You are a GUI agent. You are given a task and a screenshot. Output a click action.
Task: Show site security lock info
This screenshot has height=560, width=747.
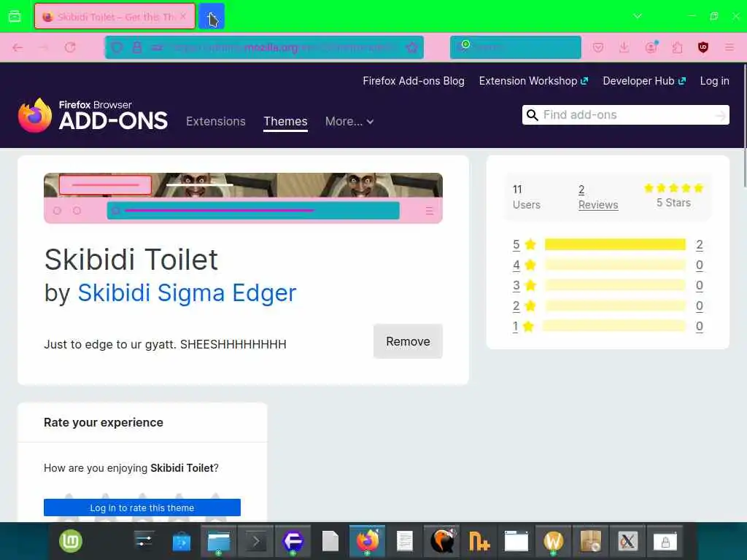[137, 47]
